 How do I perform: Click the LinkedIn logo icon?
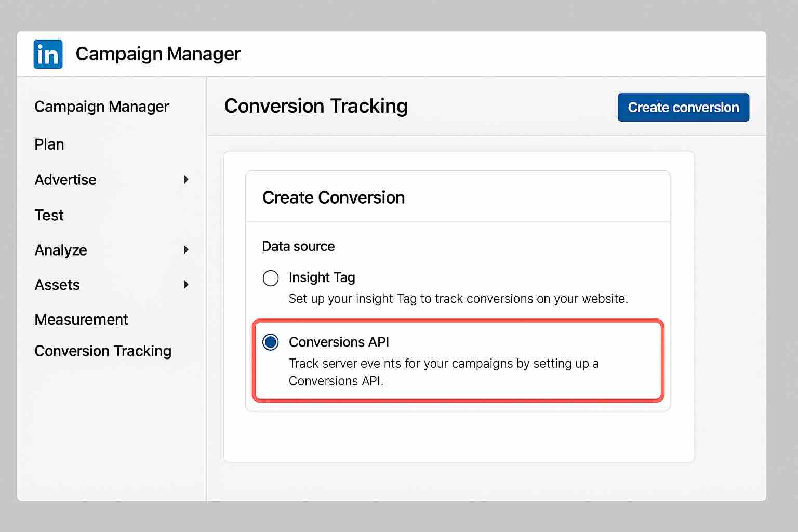(48, 54)
